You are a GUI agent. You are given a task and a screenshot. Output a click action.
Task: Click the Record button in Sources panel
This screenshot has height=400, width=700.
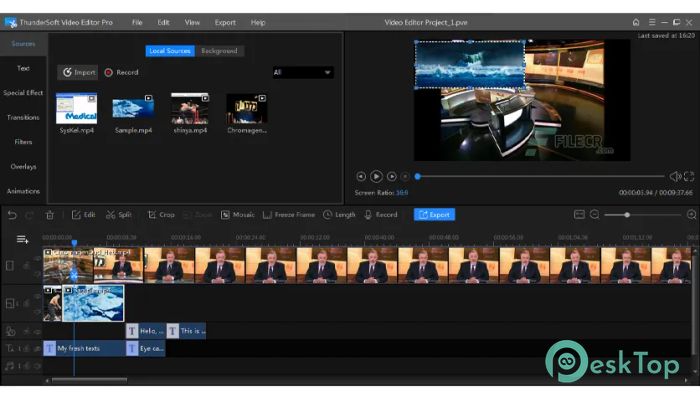[121, 72]
